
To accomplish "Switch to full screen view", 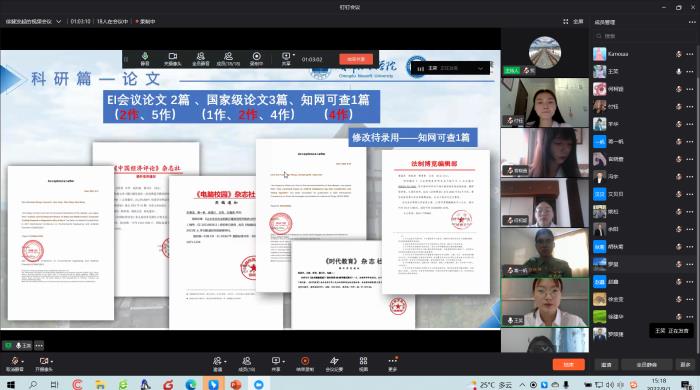I will [x=574, y=21].
